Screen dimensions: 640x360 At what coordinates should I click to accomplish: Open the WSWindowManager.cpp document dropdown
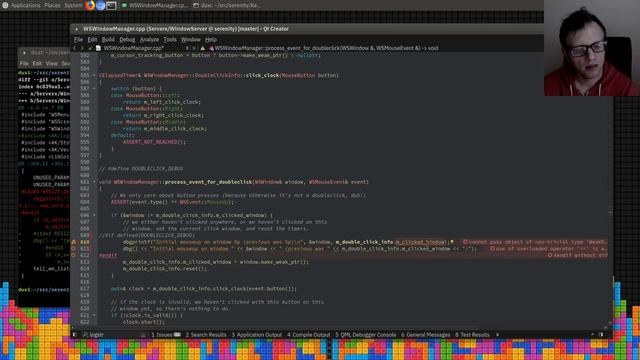point(187,48)
